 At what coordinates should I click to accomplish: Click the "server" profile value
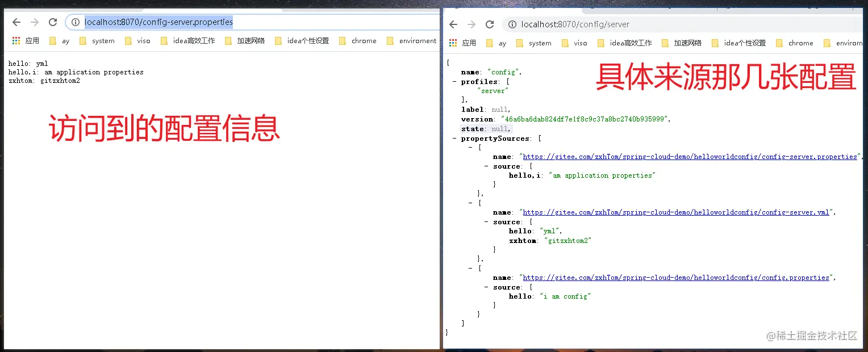pos(493,91)
